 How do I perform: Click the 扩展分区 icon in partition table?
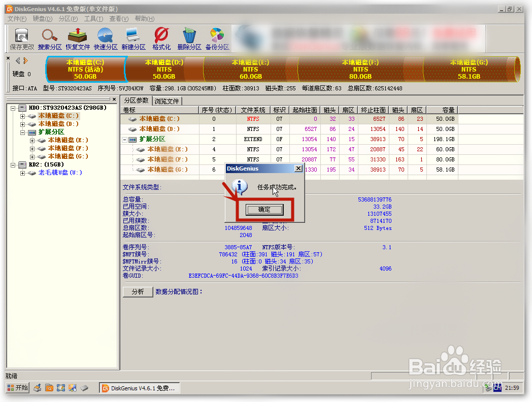coord(132,140)
